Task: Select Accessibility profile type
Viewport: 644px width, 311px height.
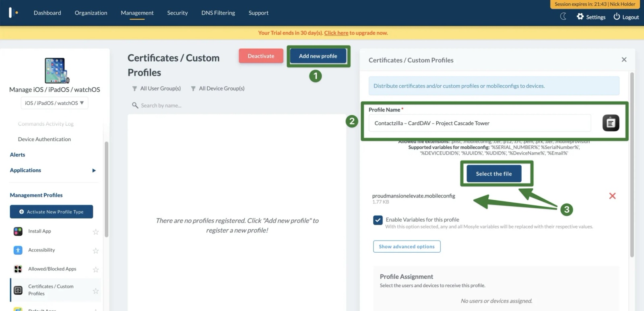Action: pyautogui.click(x=41, y=250)
